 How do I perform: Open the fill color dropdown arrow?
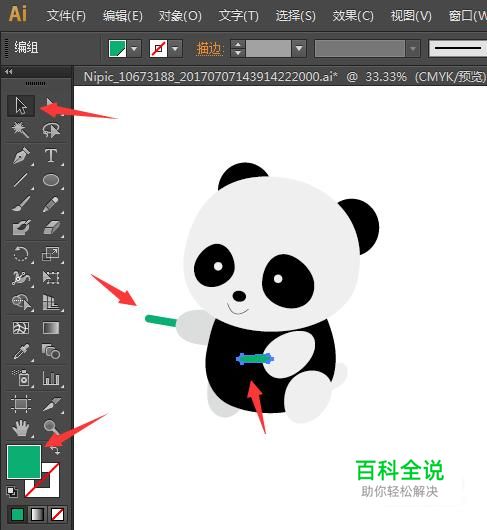(x=134, y=49)
